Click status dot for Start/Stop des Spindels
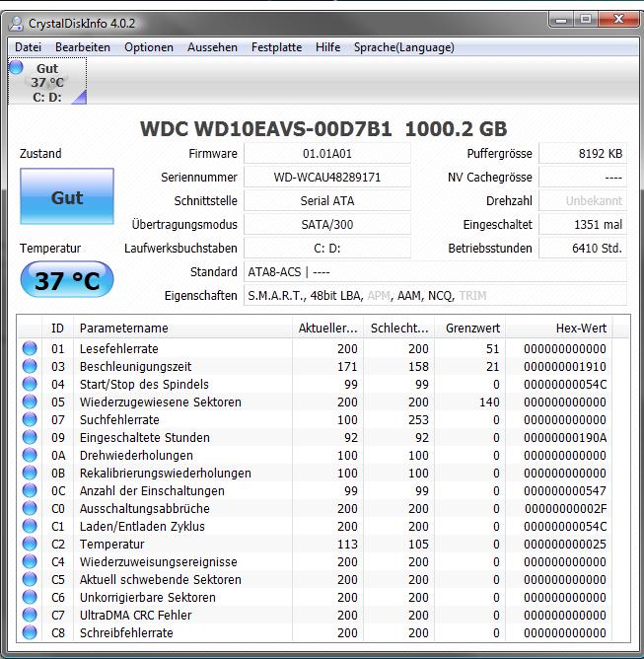 (30, 384)
